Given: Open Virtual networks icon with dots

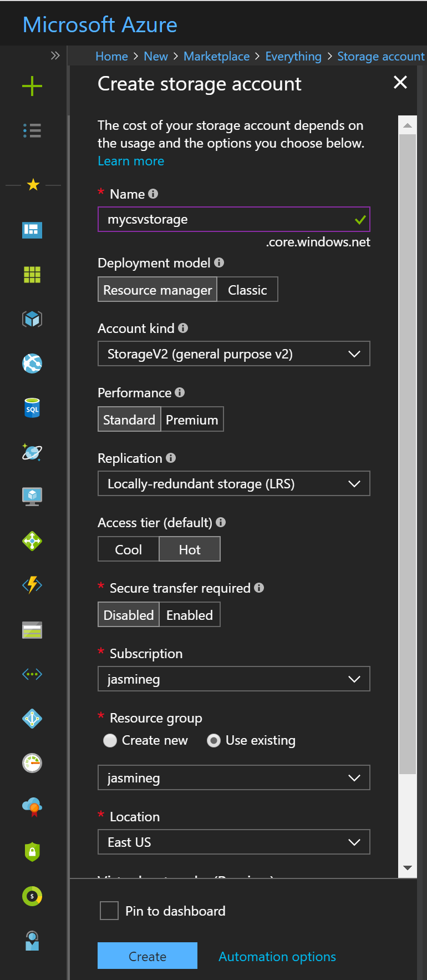Looking at the screenshot, I should point(32,674).
